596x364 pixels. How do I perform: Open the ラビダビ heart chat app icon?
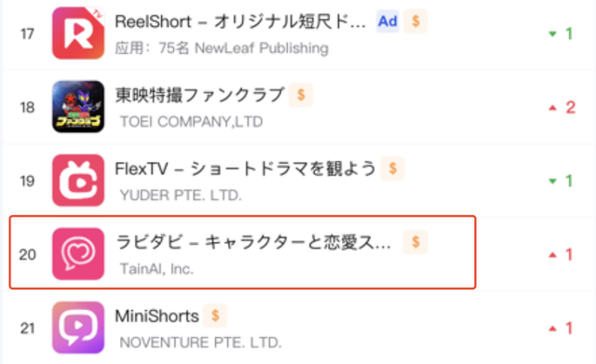tap(78, 254)
